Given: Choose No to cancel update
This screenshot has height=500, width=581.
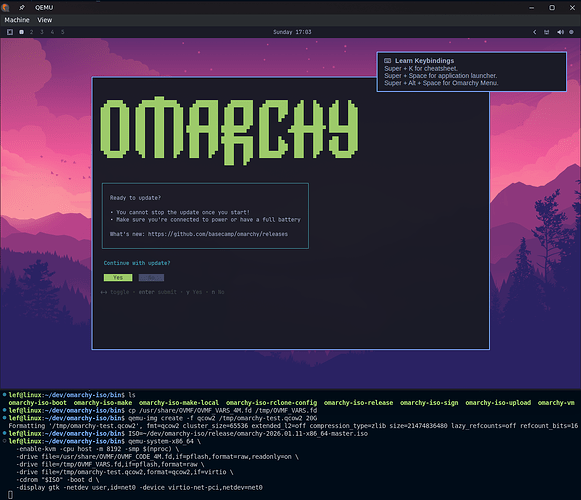Looking at the screenshot, I should point(151,277).
